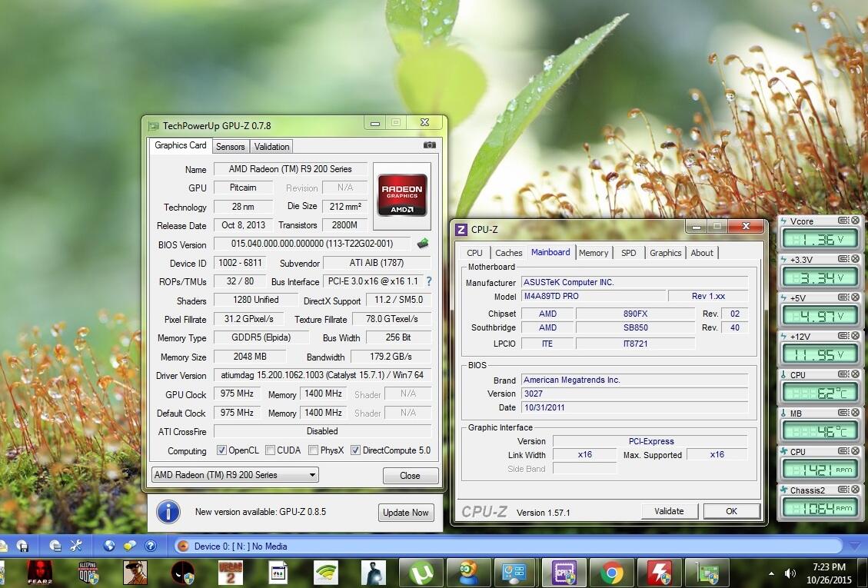
Task: Click the BIOS date 10/31/2011
Action: tap(634, 407)
